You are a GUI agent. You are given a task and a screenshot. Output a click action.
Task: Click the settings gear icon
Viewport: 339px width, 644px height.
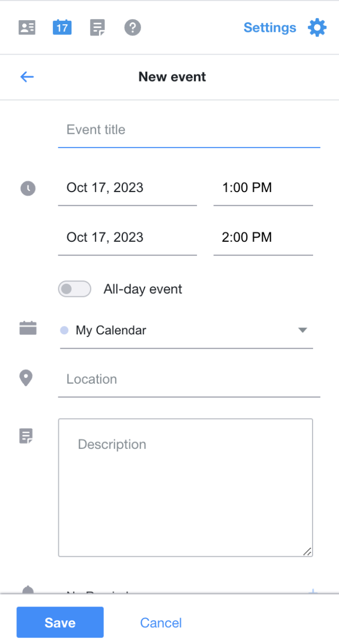[317, 28]
